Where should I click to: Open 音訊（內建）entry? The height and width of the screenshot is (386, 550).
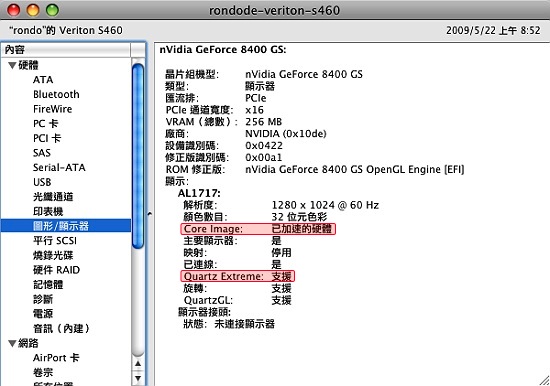pyautogui.click(x=61, y=328)
